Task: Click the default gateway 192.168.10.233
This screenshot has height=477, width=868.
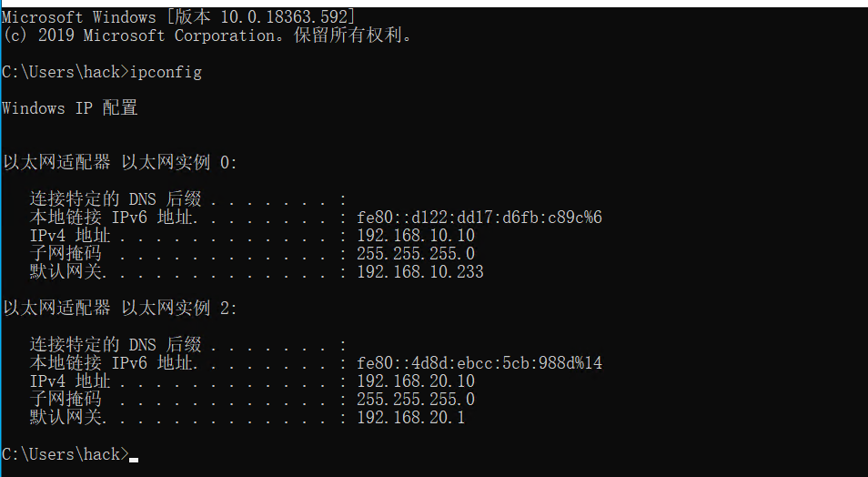Action: pyautogui.click(x=420, y=271)
